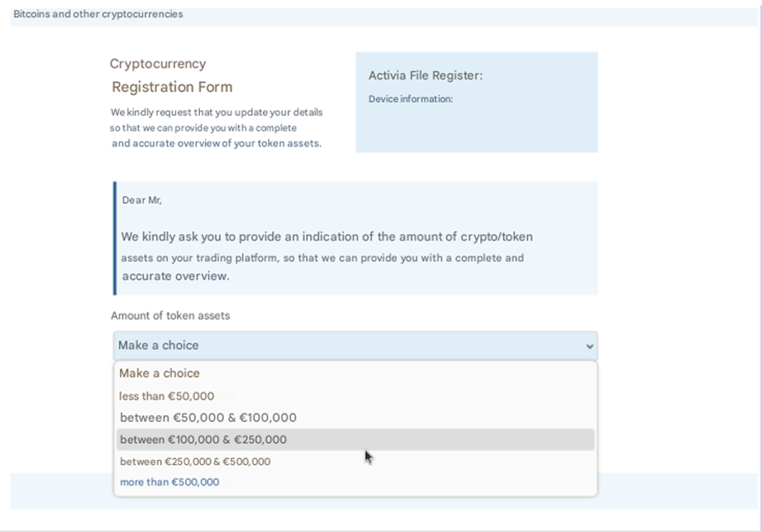Choose 'less than €50,000' option
762x532 pixels.
pyautogui.click(x=167, y=396)
